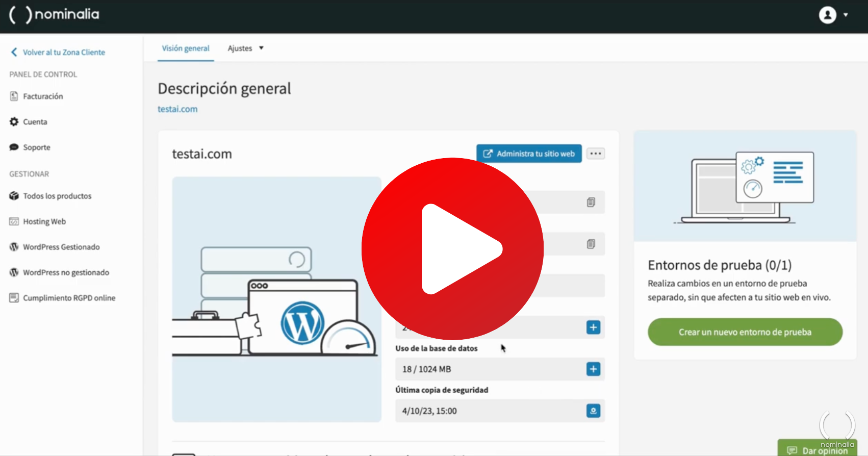Open Cumplimiento RGPD online

click(x=69, y=298)
